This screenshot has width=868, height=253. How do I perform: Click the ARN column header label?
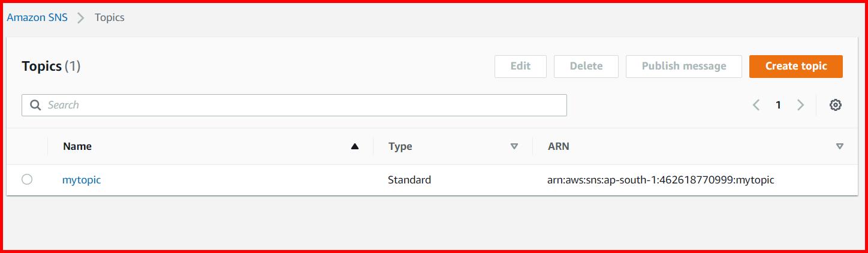point(558,146)
